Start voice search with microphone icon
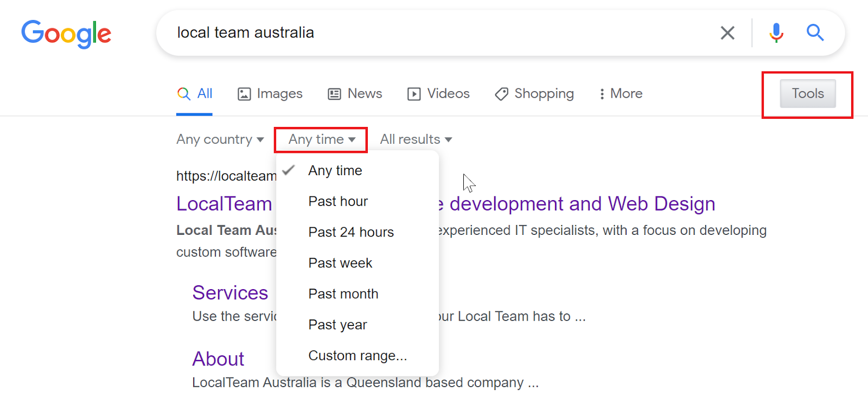The height and width of the screenshot is (416, 868). tap(776, 33)
